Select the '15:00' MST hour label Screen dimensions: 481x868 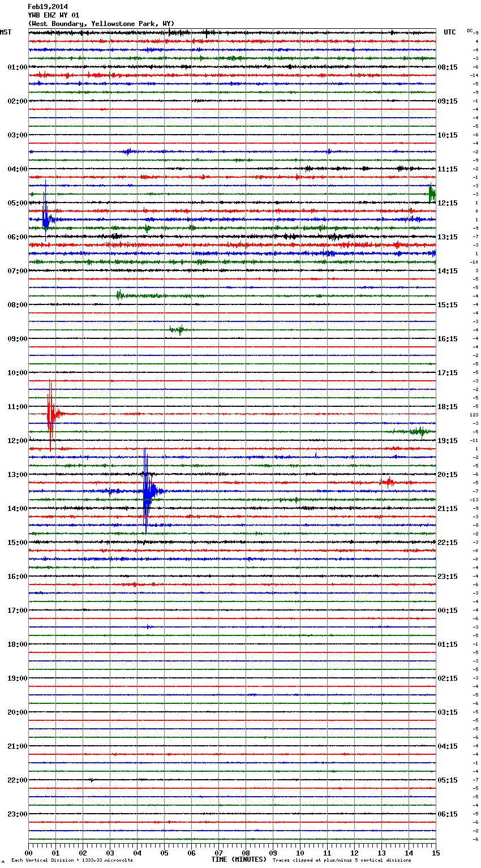(x=18, y=543)
